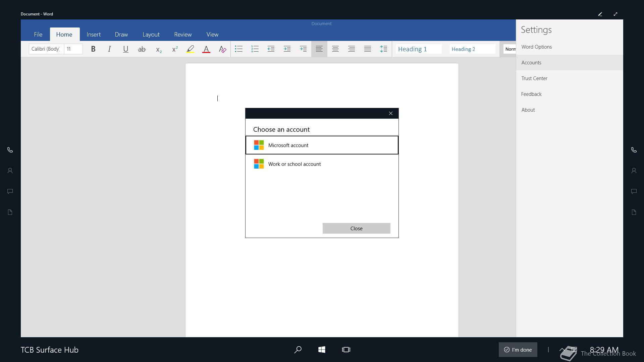
Task: Select Calibri (Body) font name box
Action: [46, 49]
